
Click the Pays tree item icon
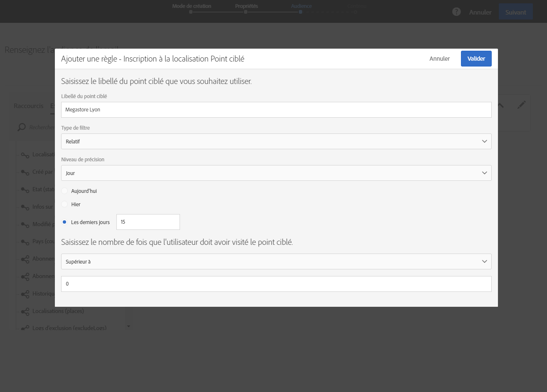click(25, 242)
